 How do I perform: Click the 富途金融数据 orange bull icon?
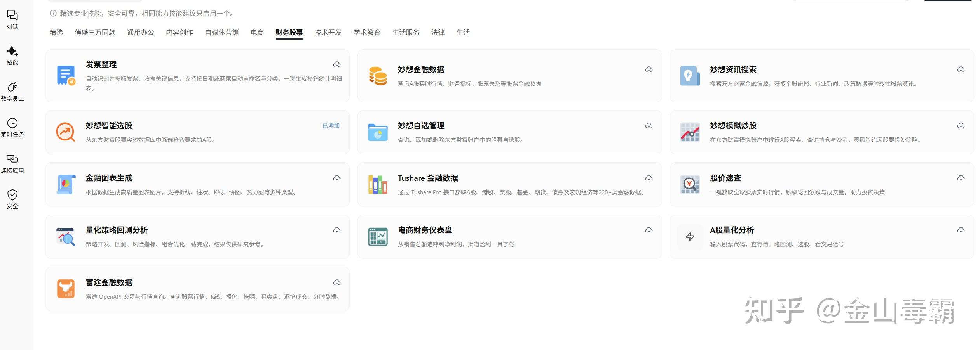coord(66,289)
